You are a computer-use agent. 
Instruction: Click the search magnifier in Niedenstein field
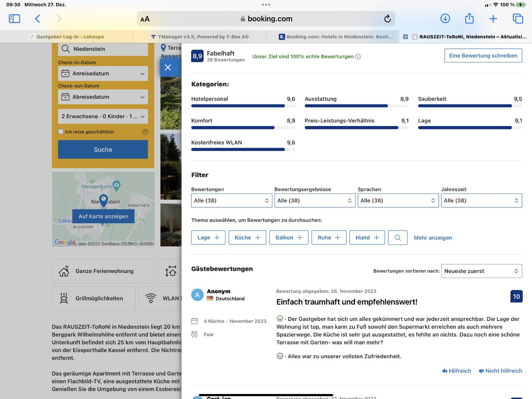coord(65,49)
